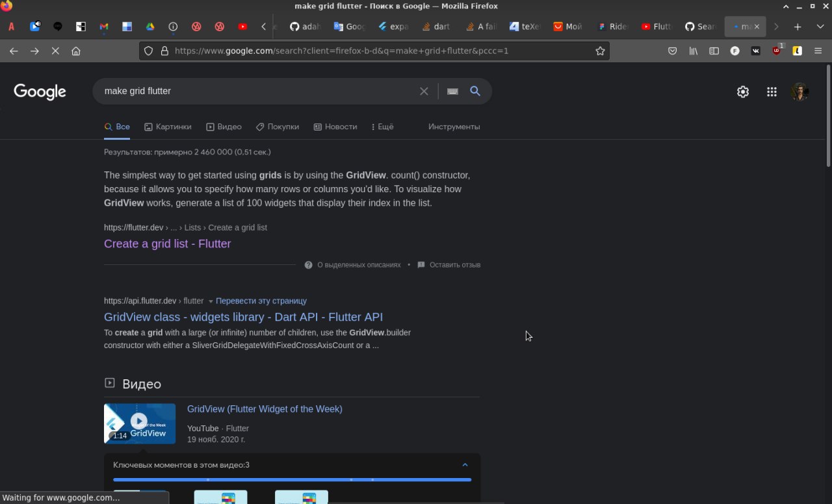Switch to the dart Stack Overflow tab
Viewport: 832px width, 504px height.
436,27
